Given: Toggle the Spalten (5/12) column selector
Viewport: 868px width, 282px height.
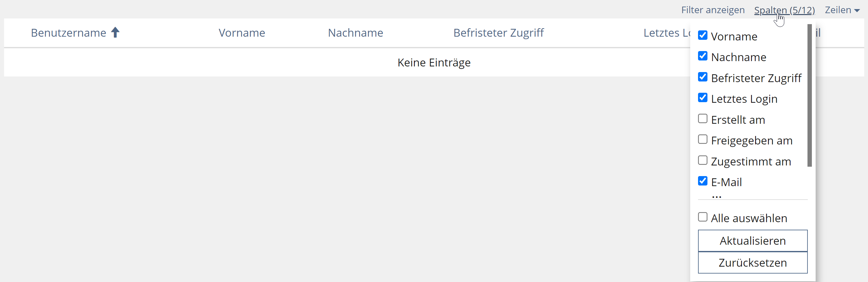Looking at the screenshot, I should pos(784,10).
